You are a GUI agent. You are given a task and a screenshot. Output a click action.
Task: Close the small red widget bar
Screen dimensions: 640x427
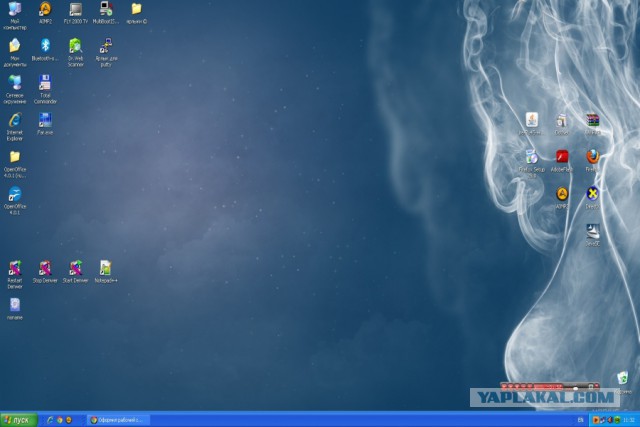597,386
